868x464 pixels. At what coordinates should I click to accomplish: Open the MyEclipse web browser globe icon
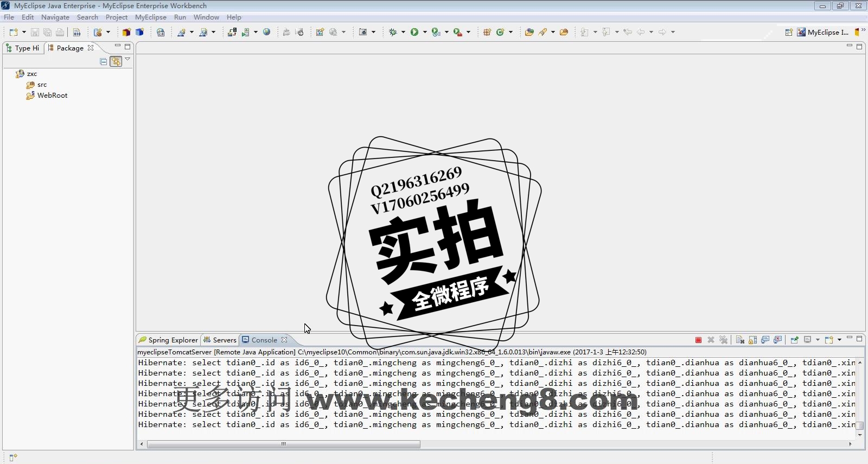[x=267, y=32]
